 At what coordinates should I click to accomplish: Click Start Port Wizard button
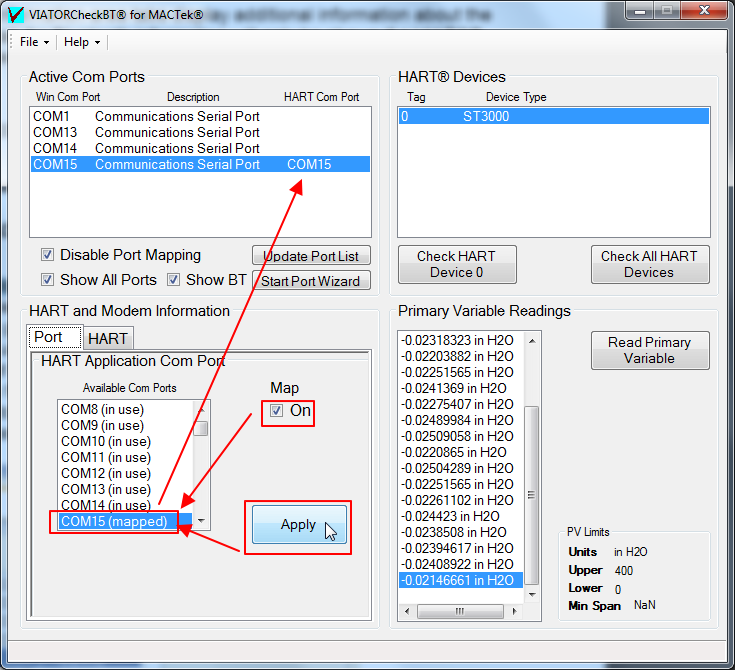(x=311, y=281)
